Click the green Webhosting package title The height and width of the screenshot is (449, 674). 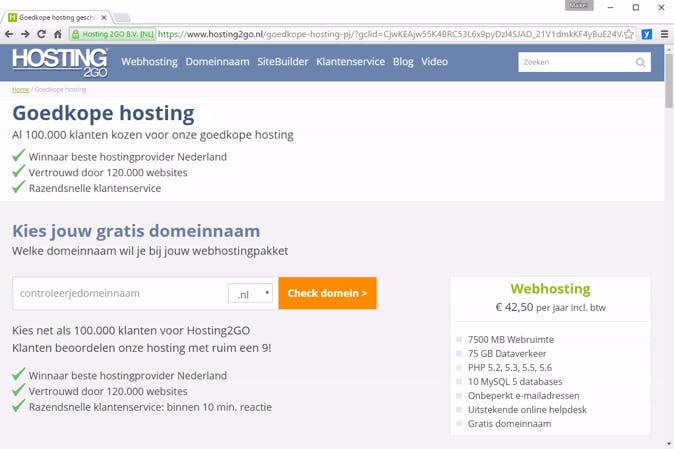click(x=550, y=289)
